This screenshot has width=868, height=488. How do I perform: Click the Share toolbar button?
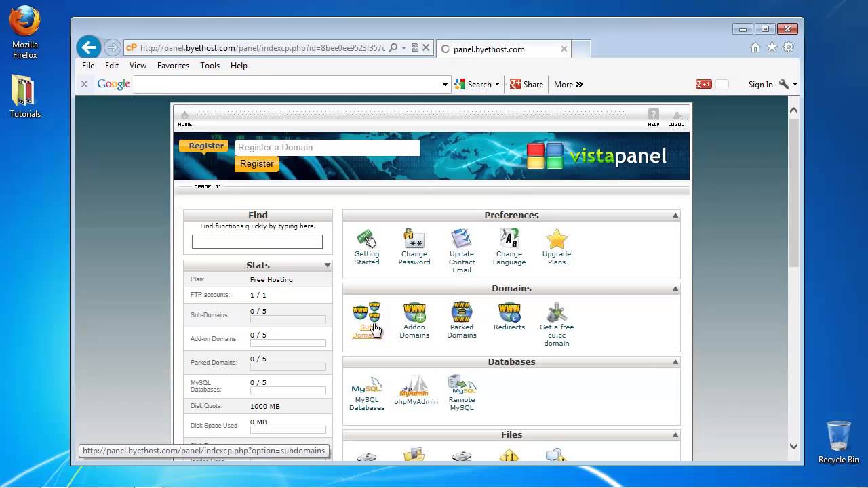coord(527,85)
